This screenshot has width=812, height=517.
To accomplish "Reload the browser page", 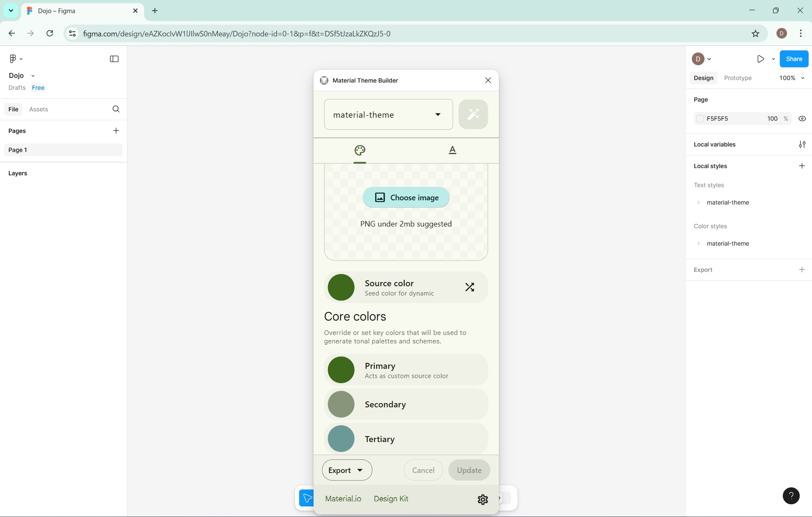I will coord(50,33).
